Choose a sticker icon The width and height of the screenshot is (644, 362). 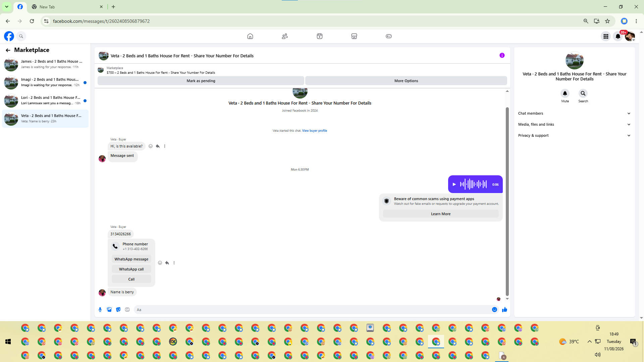pos(118,310)
